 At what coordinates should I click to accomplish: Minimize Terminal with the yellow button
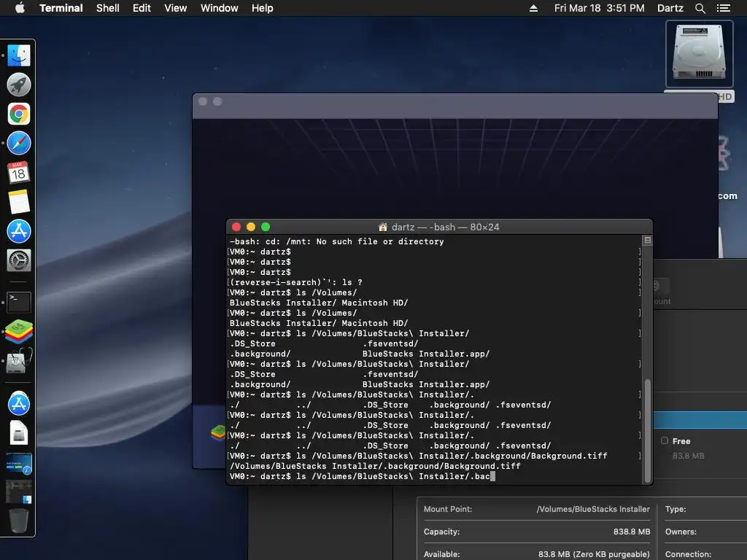[251, 227]
